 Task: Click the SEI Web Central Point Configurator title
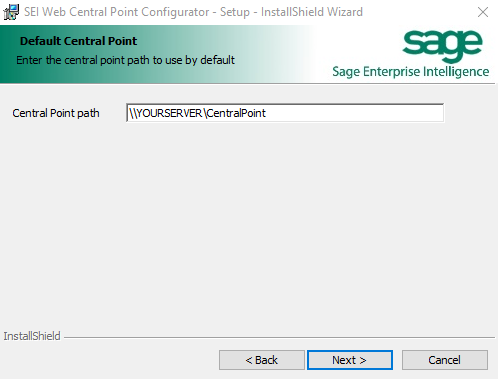click(117, 12)
